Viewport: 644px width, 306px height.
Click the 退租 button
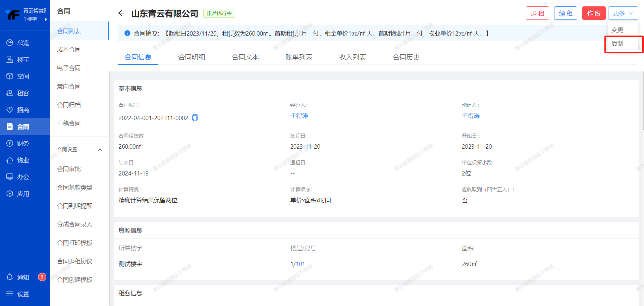coord(537,13)
